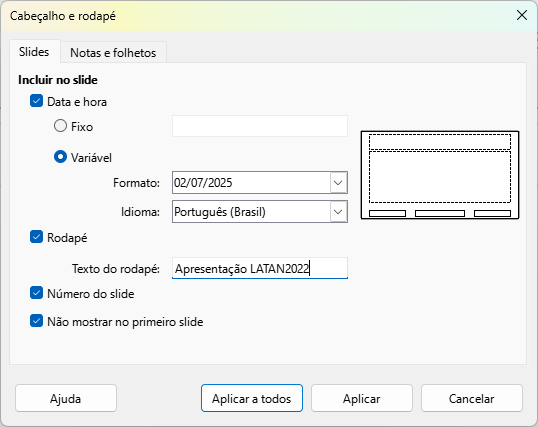
Task: Click the slide layout preview thumbnail
Action: [x=440, y=175]
